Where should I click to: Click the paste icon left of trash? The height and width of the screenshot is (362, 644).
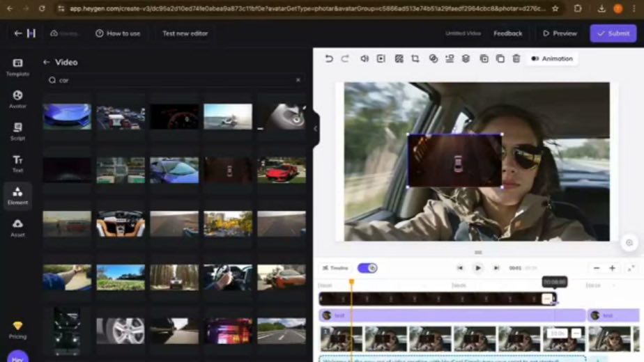pos(500,58)
